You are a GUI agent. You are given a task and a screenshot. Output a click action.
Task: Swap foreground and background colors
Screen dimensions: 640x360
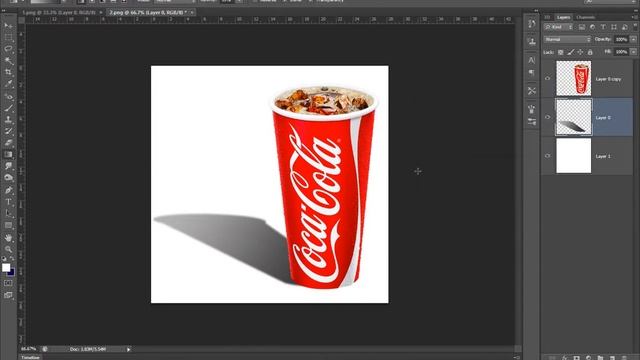click(x=12, y=258)
